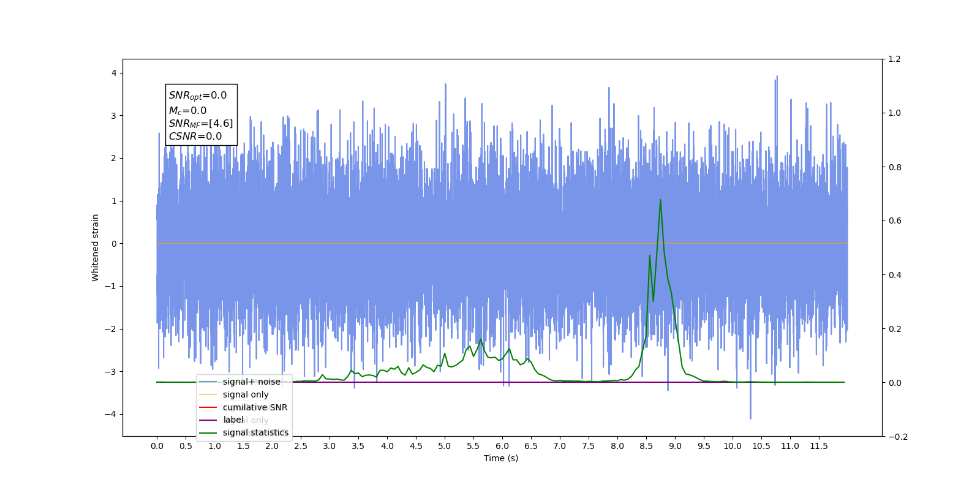
Task: Click the 'Whitened strain' y-axis label
Action: [96, 247]
